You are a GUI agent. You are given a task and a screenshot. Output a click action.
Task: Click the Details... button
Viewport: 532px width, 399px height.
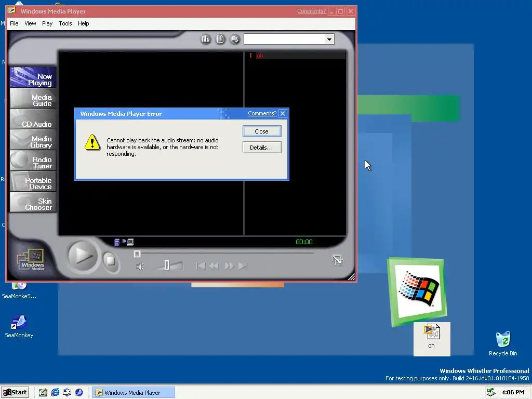point(262,147)
